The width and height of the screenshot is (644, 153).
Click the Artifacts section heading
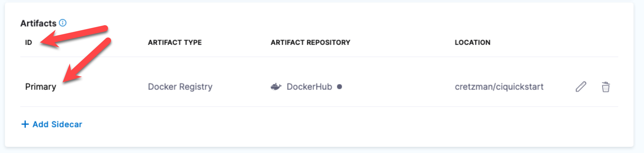tap(38, 23)
